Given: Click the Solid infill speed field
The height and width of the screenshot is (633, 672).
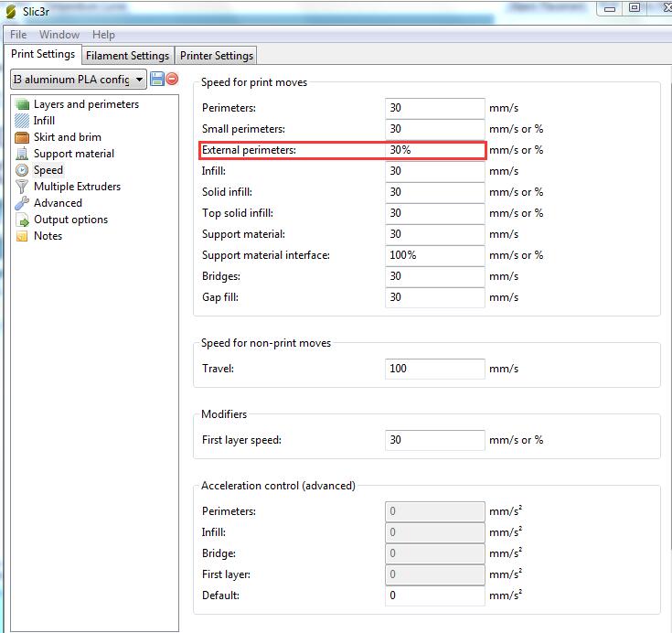Looking at the screenshot, I should coord(435,192).
